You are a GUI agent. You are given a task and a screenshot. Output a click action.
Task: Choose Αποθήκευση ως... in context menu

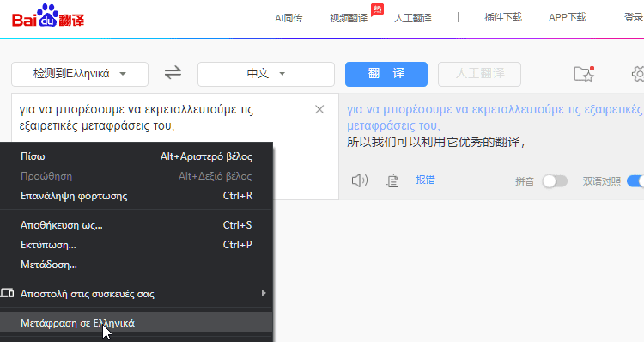coord(137,225)
